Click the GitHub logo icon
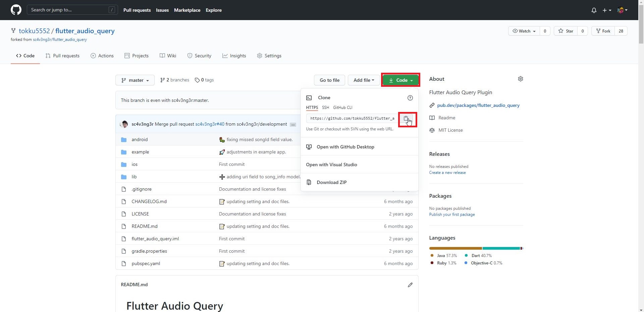The height and width of the screenshot is (312, 644). [16, 10]
